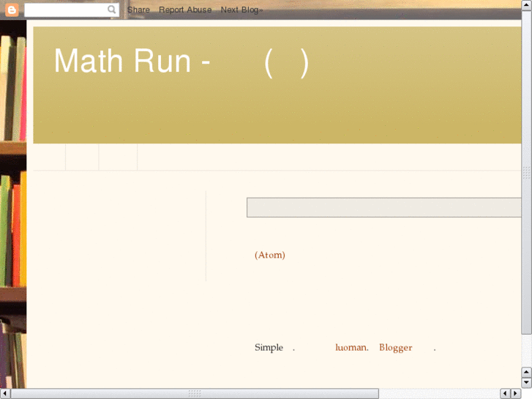
Task: Click the orange Blogger logo icon
Action: 12,10
